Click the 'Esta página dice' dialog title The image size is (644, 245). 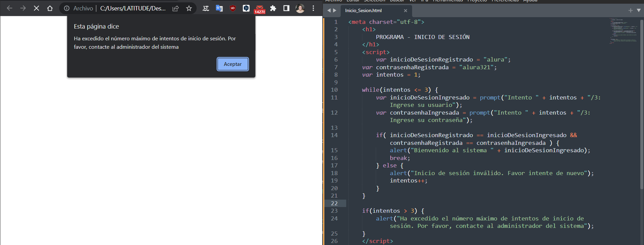coord(96,27)
